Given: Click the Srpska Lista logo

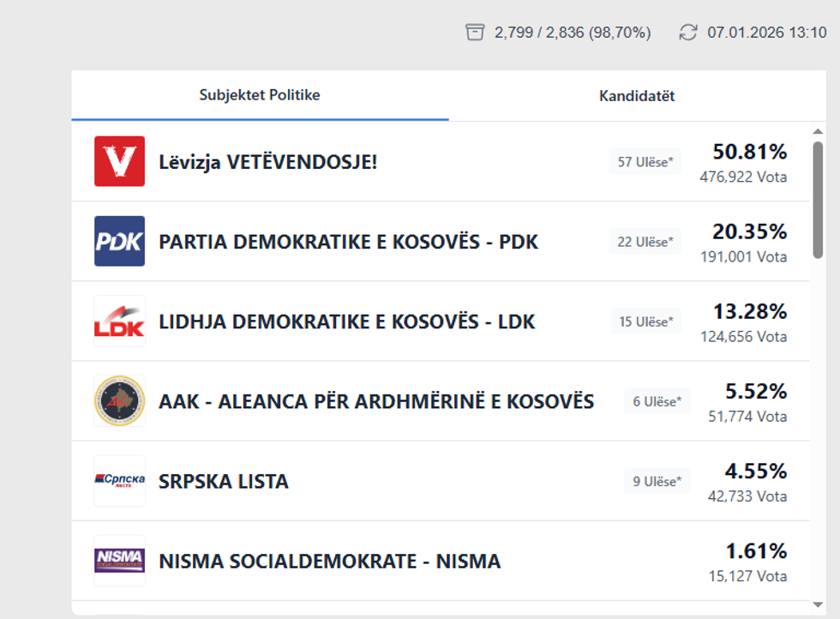Looking at the screenshot, I should tap(119, 481).
